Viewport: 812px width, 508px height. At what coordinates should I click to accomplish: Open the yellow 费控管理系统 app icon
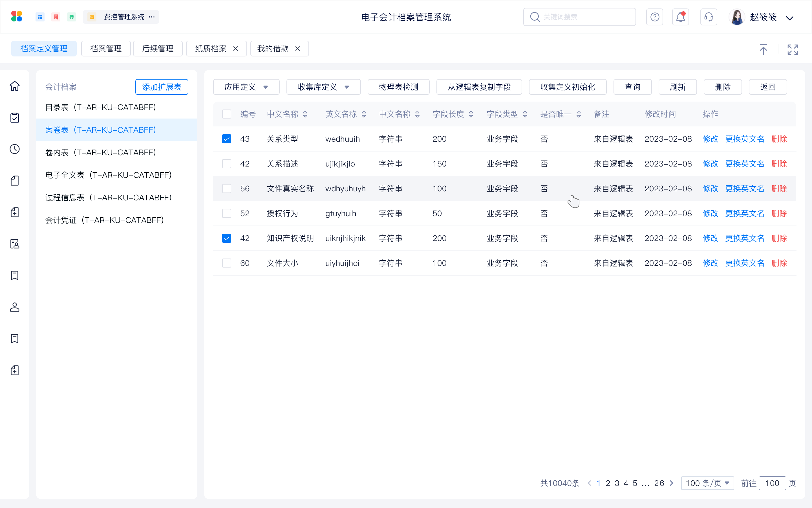point(92,17)
